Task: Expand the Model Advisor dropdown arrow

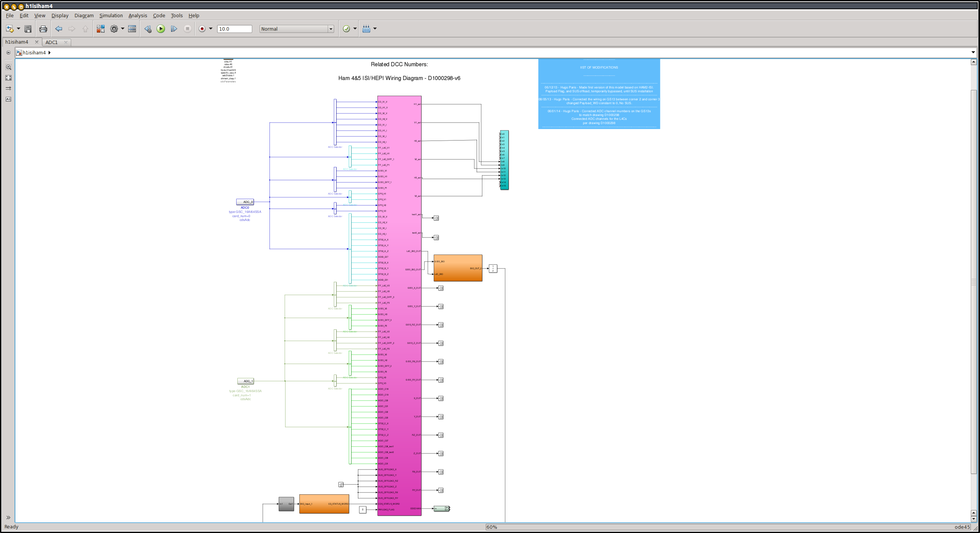Action: click(x=355, y=29)
